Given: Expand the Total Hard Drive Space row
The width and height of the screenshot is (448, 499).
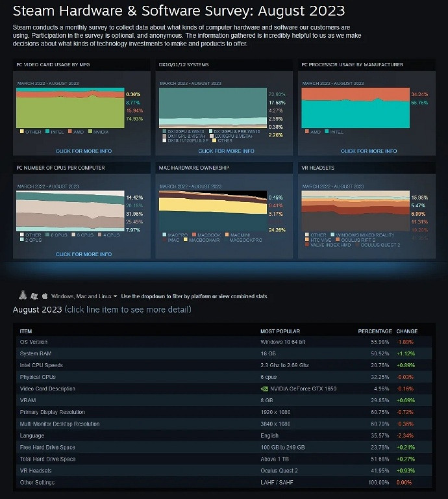Looking at the screenshot, I should [48, 459].
